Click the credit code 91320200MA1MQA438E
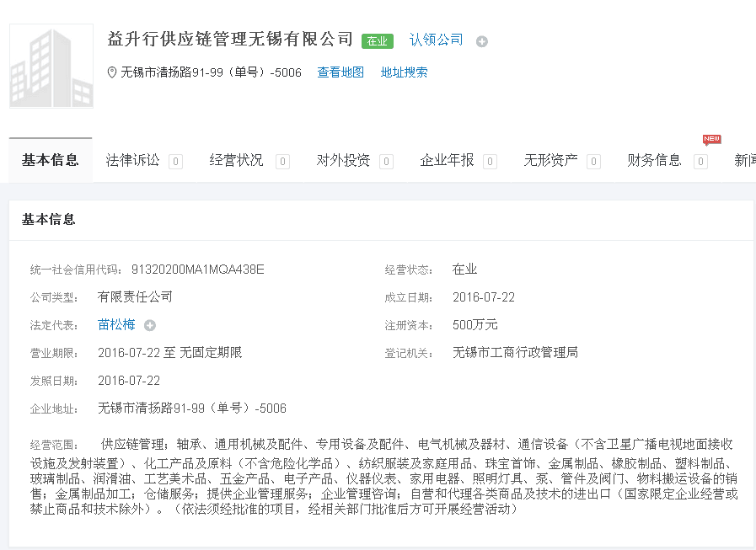 click(x=197, y=270)
